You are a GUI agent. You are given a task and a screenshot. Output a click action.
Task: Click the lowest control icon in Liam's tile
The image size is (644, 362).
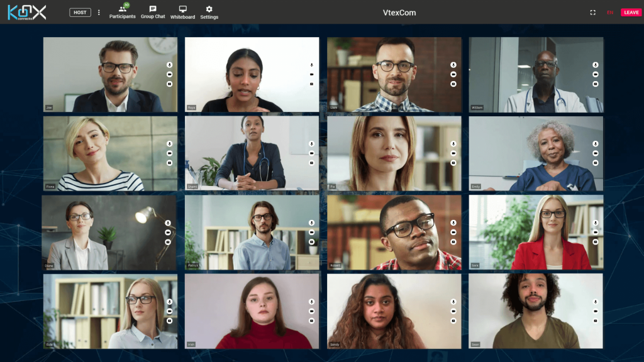point(453,84)
